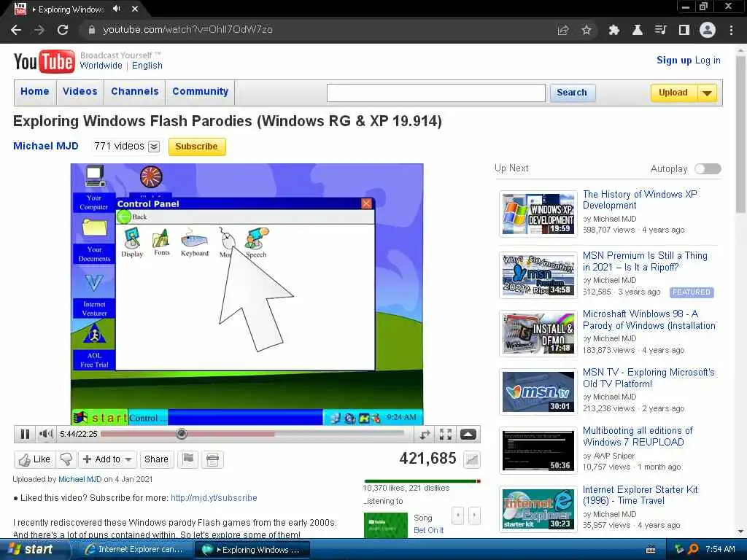The image size is (747, 560).
Task: Expand the Add to dropdown
Action: 108,459
